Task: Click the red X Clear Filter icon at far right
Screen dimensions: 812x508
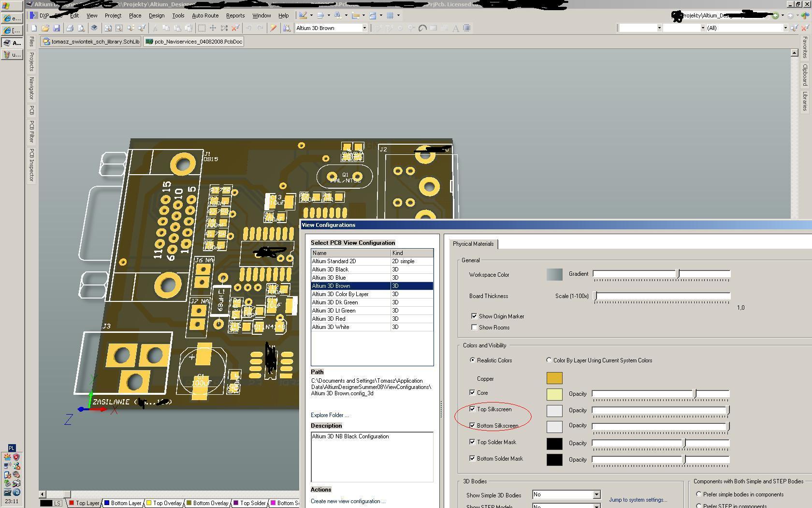Action: click(805, 28)
